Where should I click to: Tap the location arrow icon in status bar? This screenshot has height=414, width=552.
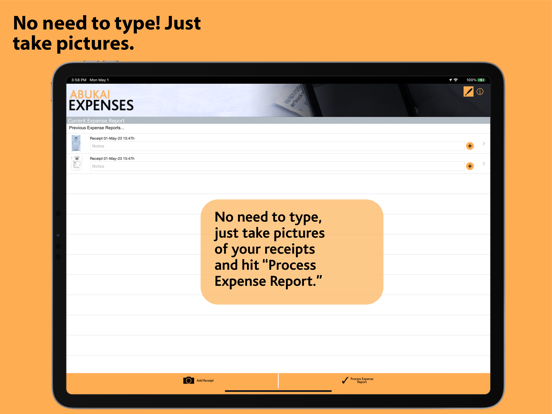(450, 80)
